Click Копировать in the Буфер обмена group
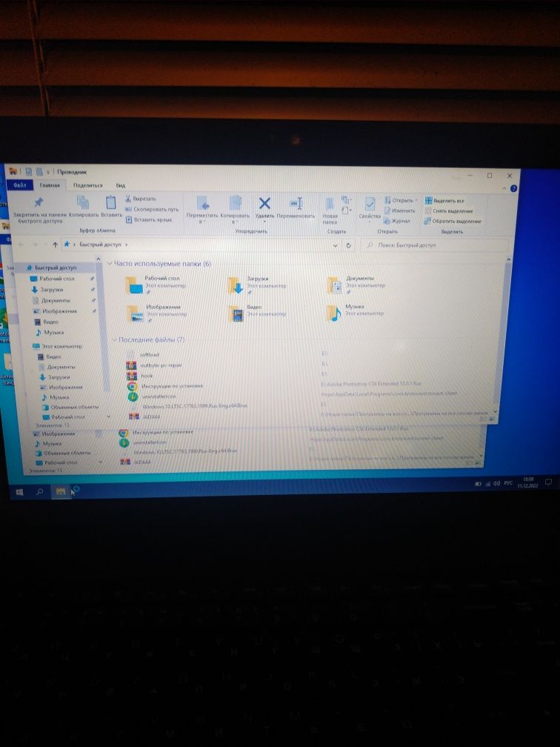This screenshot has height=747, width=560. pyautogui.click(x=83, y=207)
